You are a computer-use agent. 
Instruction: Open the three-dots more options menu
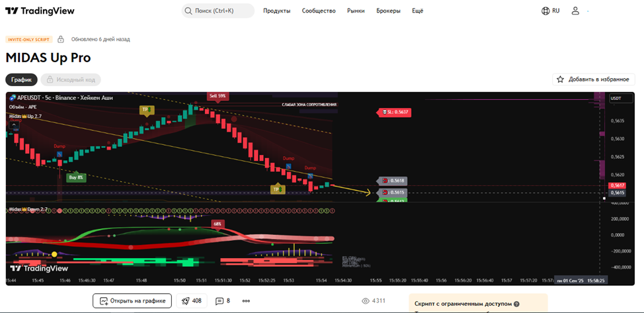246,300
